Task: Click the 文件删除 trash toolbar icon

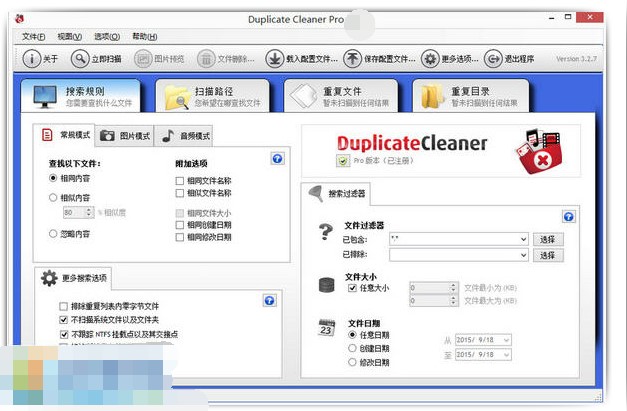Action: click(x=206, y=59)
